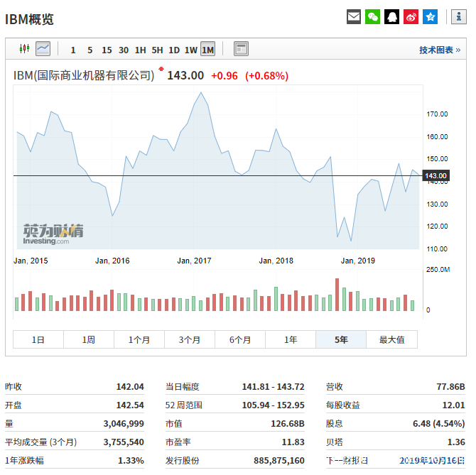476x475 pixels.
Task: Open the info icon button
Action: (459, 16)
